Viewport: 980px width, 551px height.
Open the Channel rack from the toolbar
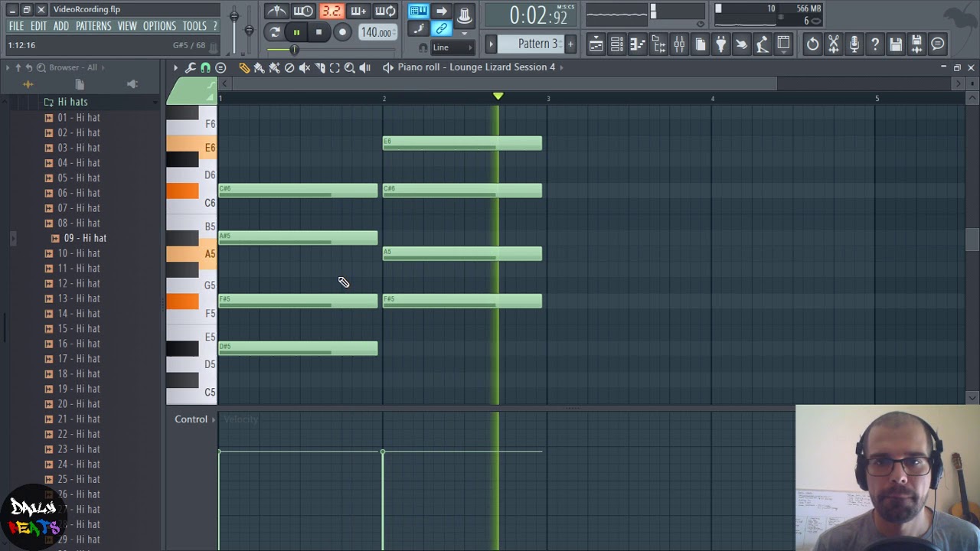[616, 44]
